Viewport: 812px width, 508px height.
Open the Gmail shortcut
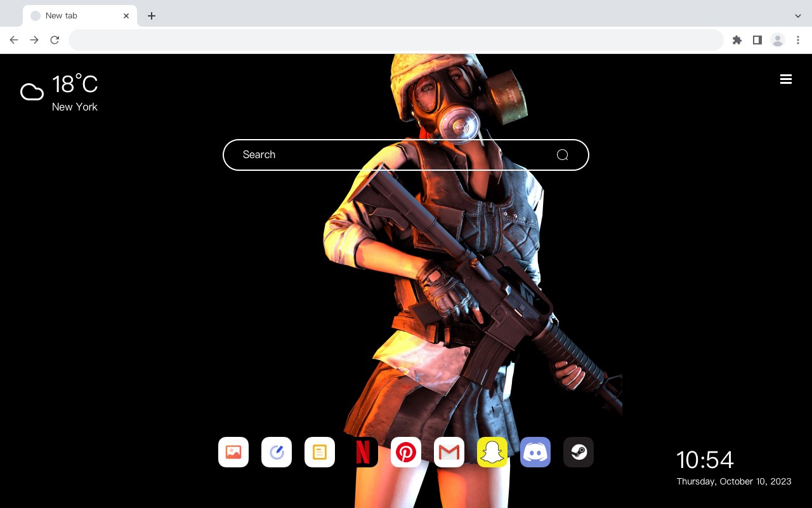click(x=449, y=452)
